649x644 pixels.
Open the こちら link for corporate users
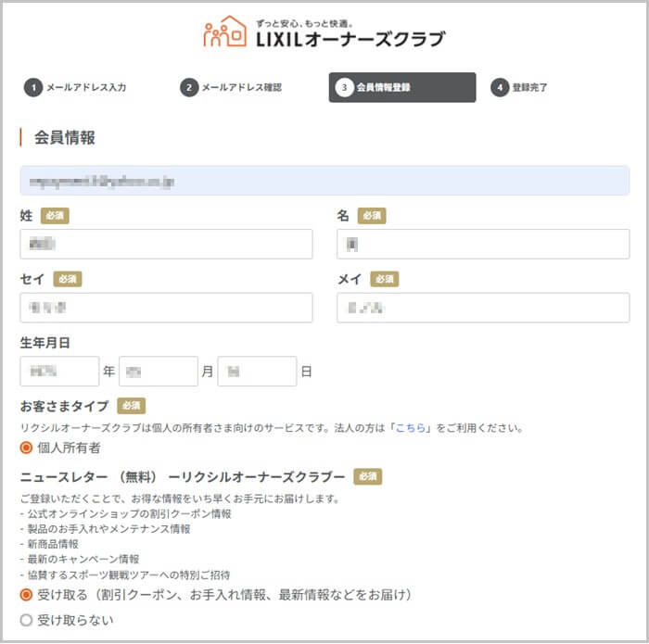(x=410, y=428)
